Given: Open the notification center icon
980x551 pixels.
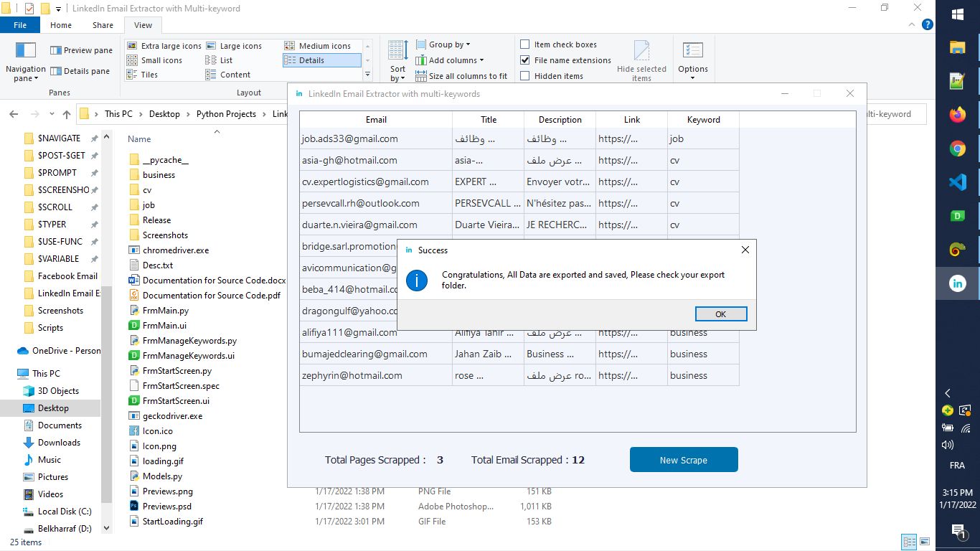Looking at the screenshot, I should click(x=958, y=531).
